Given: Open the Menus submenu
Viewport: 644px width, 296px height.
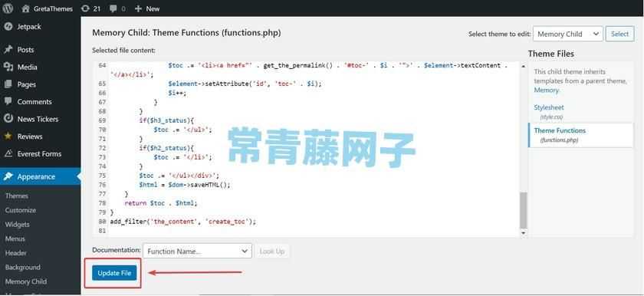Looking at the screenshot, I should [x=15, y=238].
